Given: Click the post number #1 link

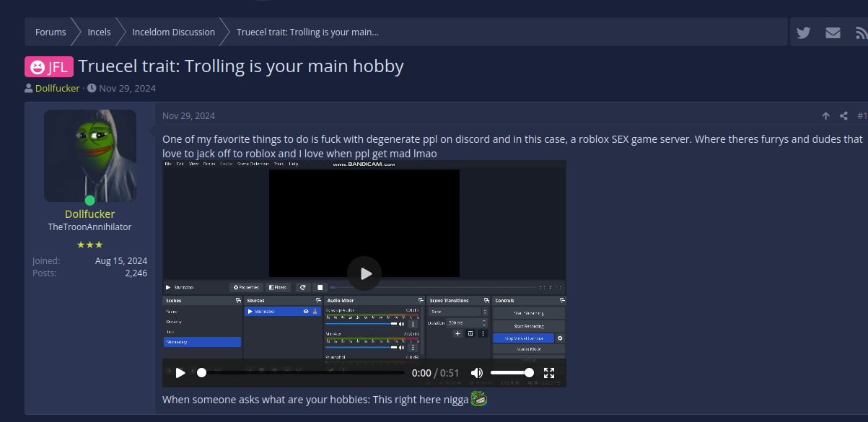Looking at the screenshot, I should click(862, 115).
